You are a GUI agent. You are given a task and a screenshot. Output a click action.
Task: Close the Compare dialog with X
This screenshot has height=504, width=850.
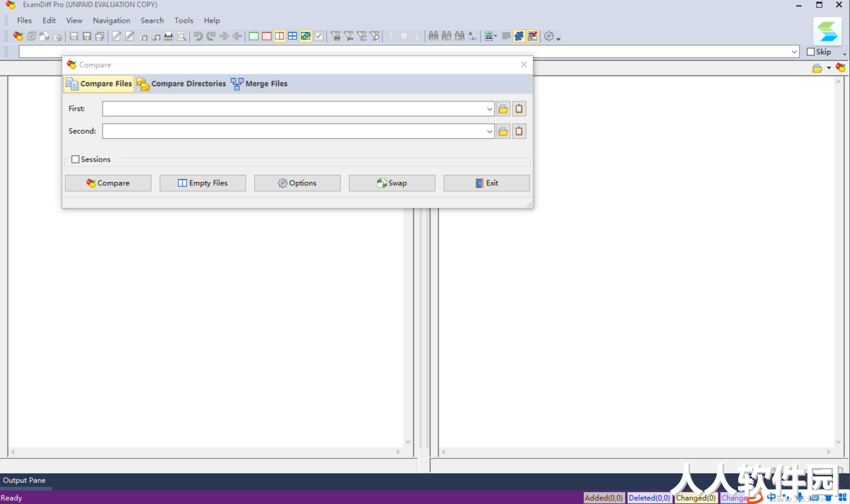[x=524, y=64]
